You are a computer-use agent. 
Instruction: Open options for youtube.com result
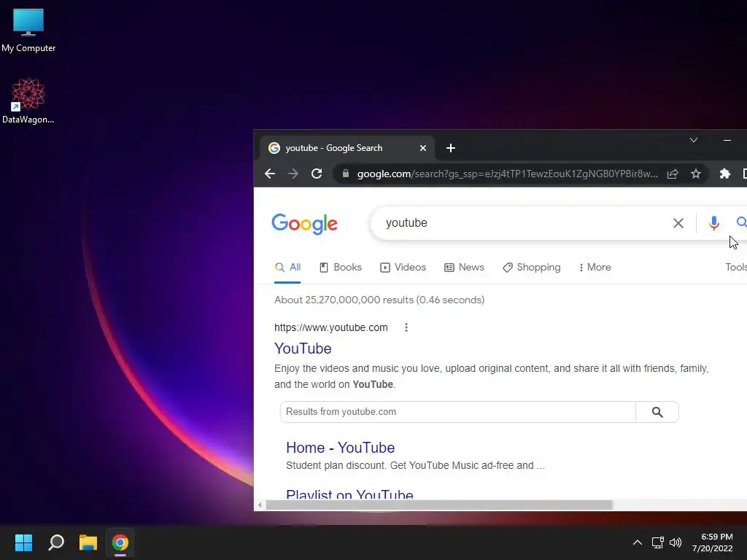(406, 327)
